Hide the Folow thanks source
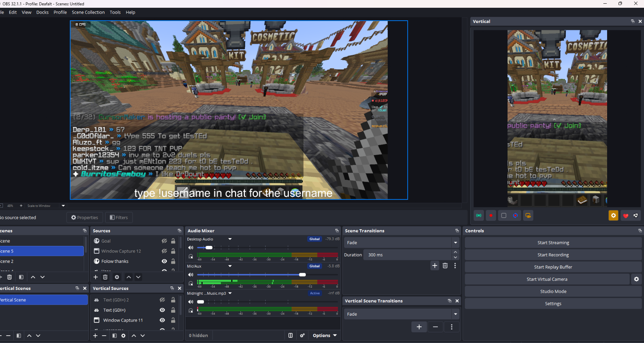Image resolution: width=644 pixels, height=343 pixels. click(x=164, y=261)
